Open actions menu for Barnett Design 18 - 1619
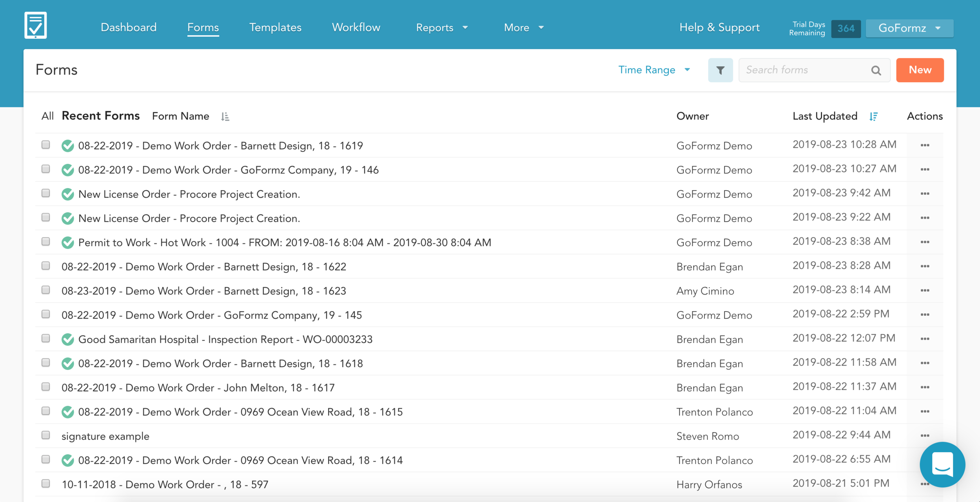Image resolution: width=980 pixels, height=502 pixels. (x=925, y=145)
